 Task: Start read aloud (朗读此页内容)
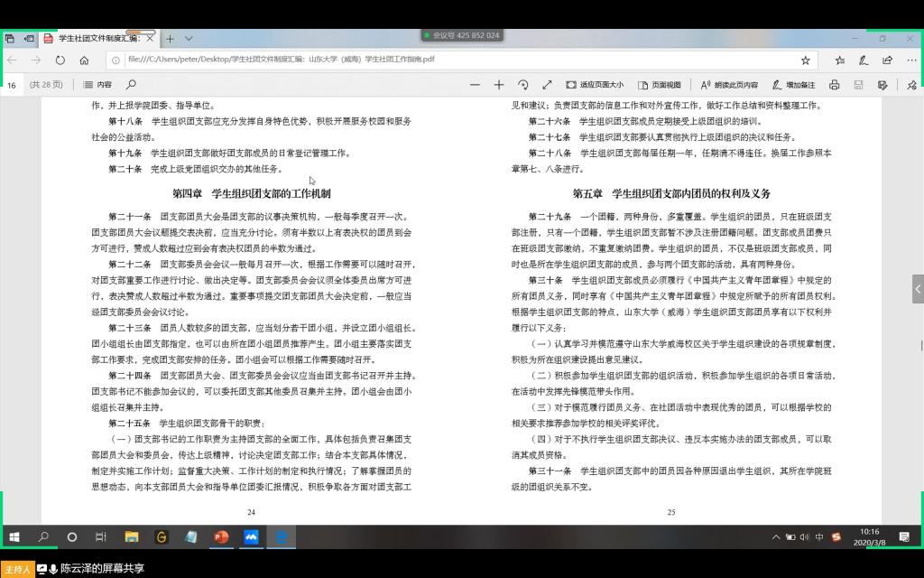pyautogui.click(x=729, y=85)
